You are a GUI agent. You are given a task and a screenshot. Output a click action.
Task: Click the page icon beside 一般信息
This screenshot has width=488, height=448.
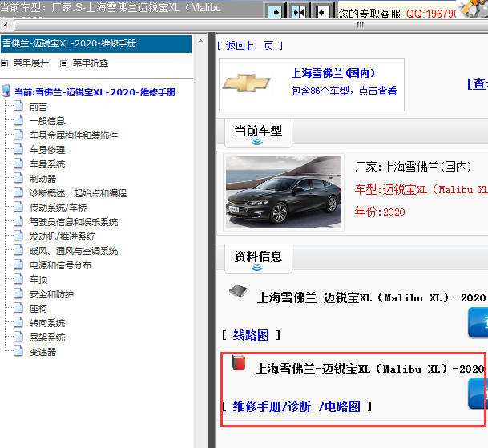(x=18, y=120)
